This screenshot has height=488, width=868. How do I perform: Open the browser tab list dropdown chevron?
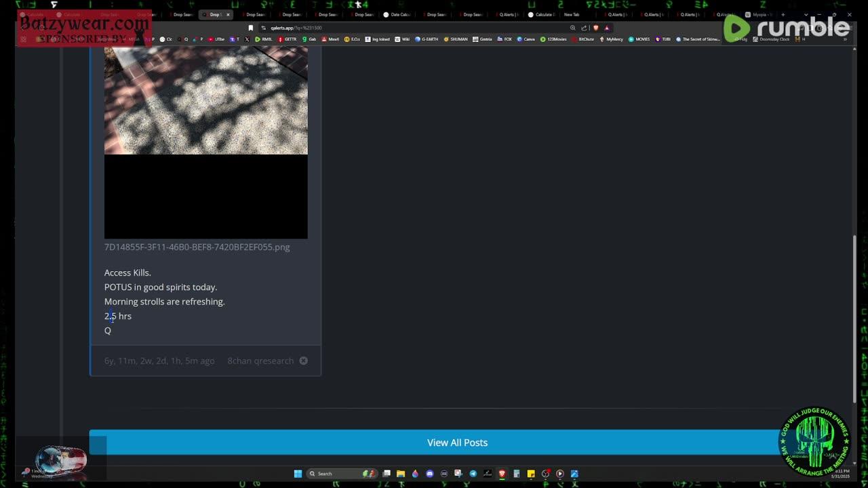806,14
